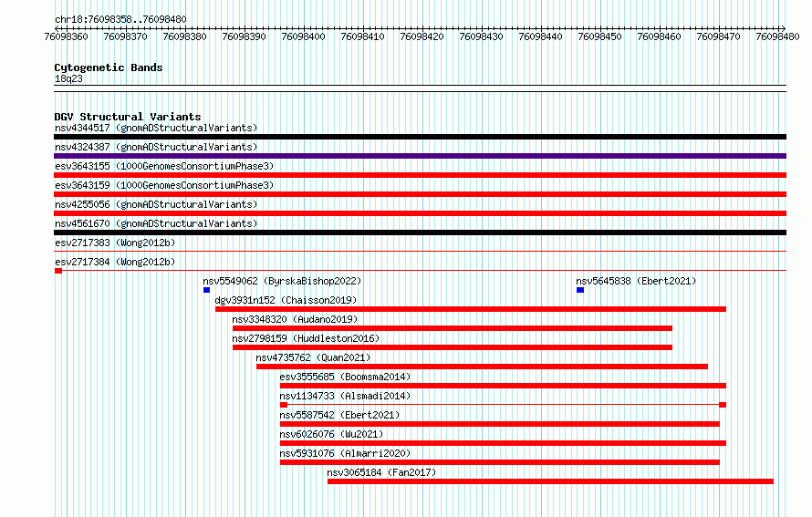Click the purple bar of nsv4324387

(420, 156)
